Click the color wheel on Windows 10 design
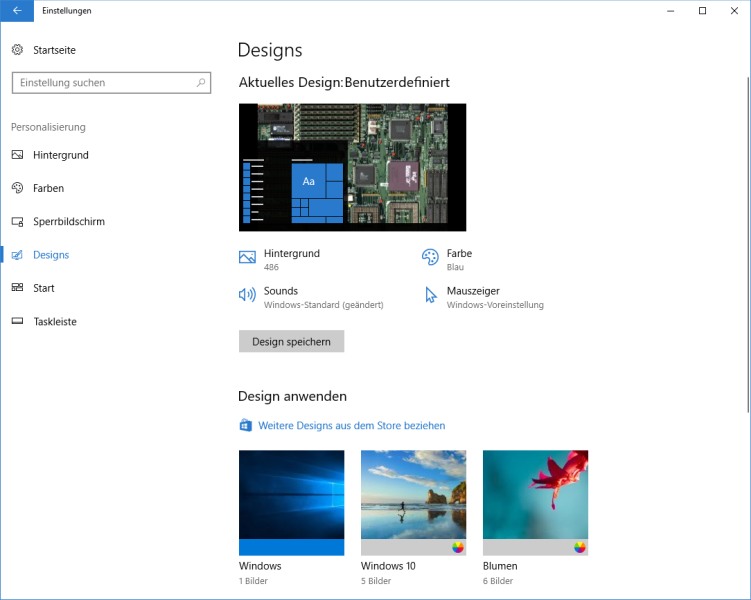 [x=458, y=547]
